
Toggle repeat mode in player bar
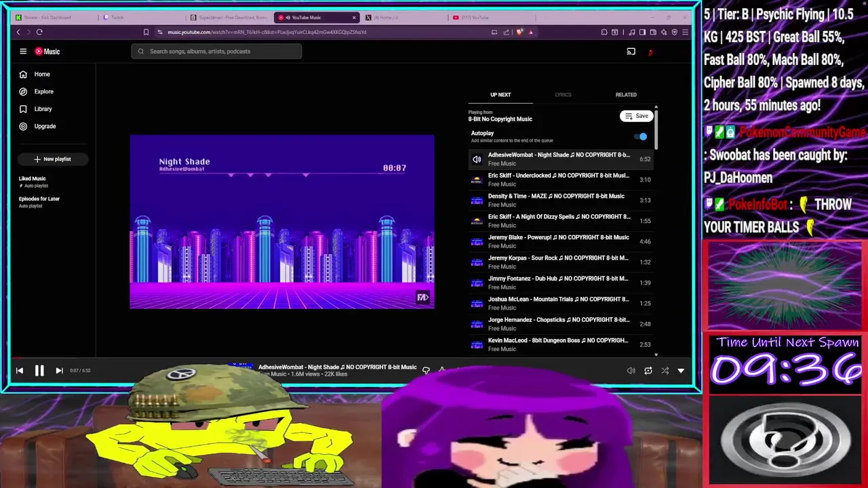(x=648, y=371)
